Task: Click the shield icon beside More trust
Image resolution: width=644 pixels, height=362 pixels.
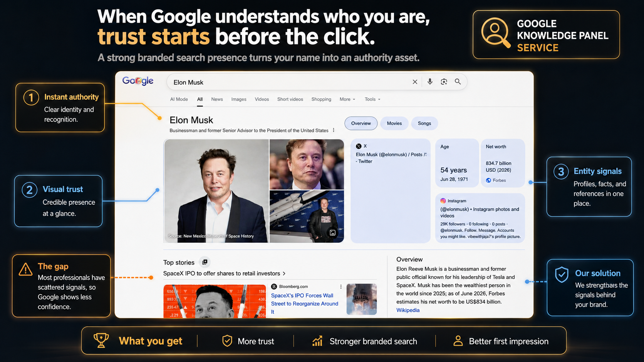Action: click(227, 341)
